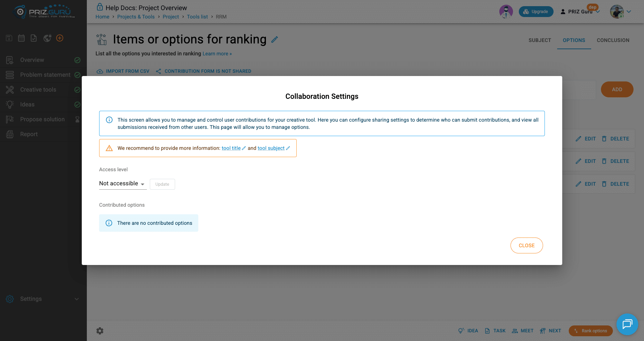644x341 pixels.
Task: Open the dropdown arrow beside the profile photo
Action: pyautogui.click(x=629, y=12)
